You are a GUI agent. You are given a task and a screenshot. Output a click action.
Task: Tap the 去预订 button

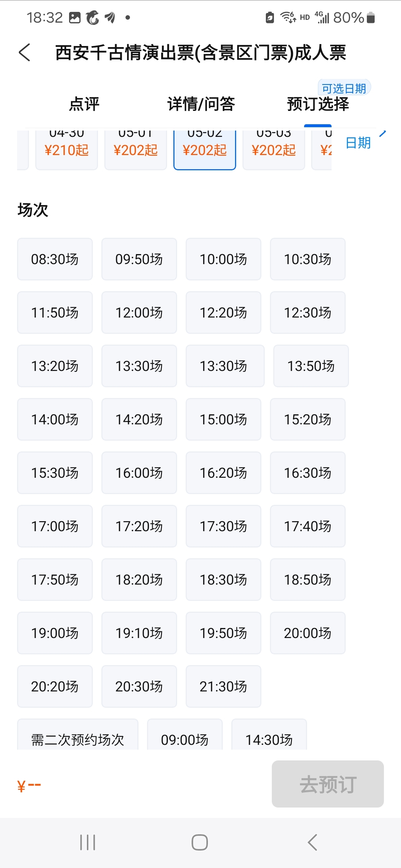pos(328,784)
